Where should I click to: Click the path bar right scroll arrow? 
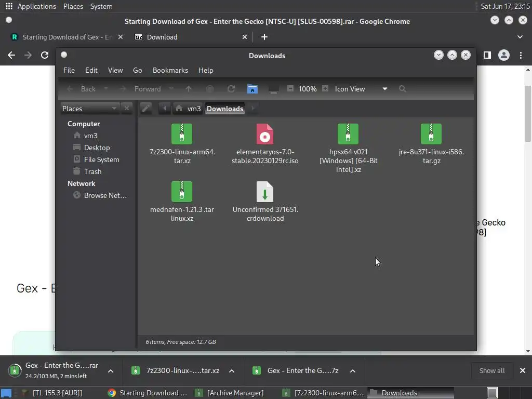252,108
